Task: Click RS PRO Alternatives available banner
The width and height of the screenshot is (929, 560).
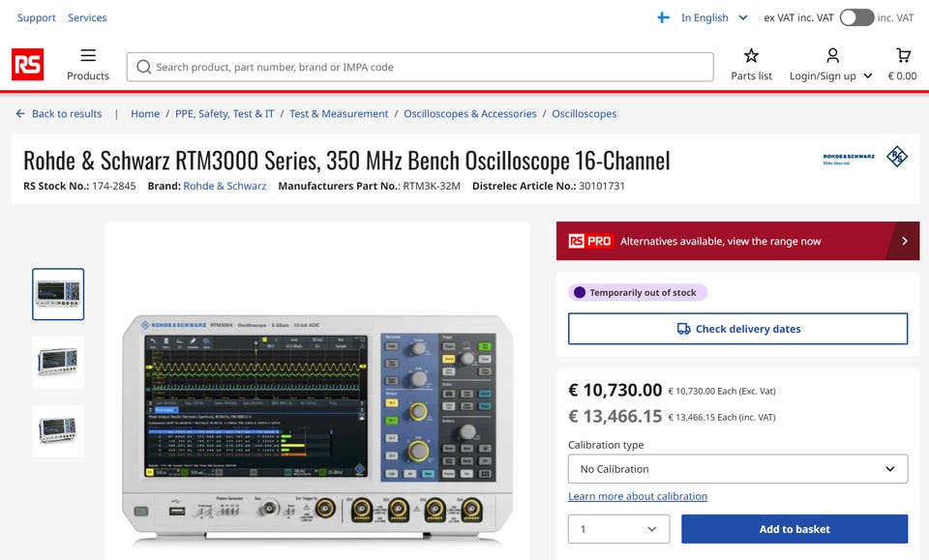Action: pyautogui.click(x=737, y=241)
